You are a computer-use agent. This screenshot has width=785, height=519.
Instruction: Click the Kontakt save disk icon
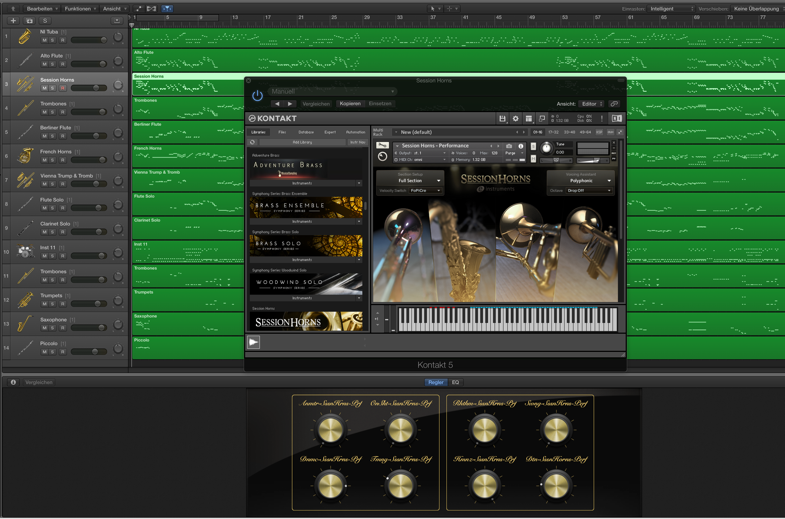(x=502, y=119)
